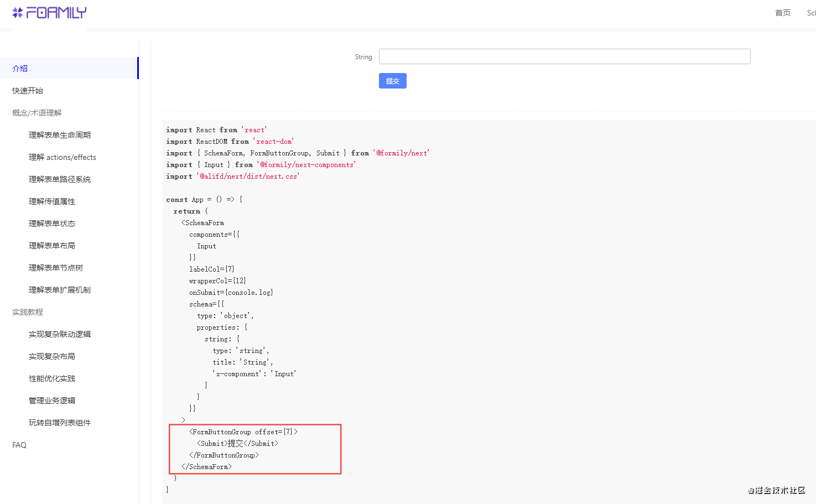Open 理解表单生命周期 page
Image resolution: width=816 pixels, height=504 pixels.
[60, 135]
